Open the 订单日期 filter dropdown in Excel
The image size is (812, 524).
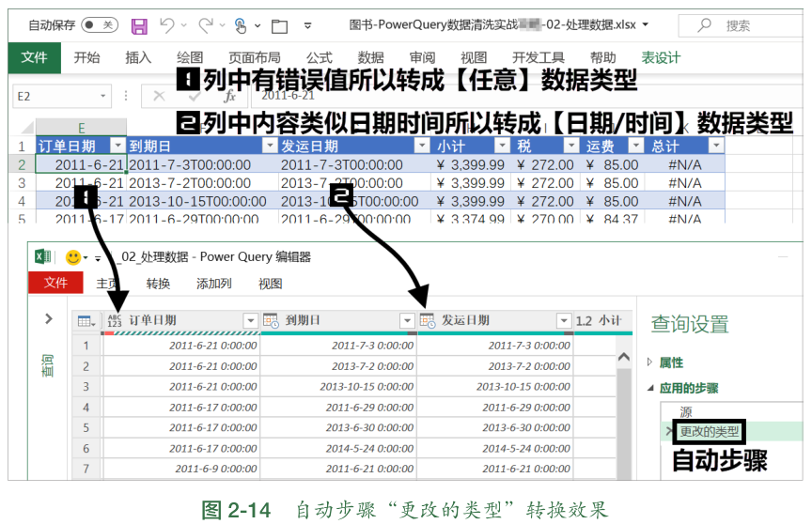118,146
